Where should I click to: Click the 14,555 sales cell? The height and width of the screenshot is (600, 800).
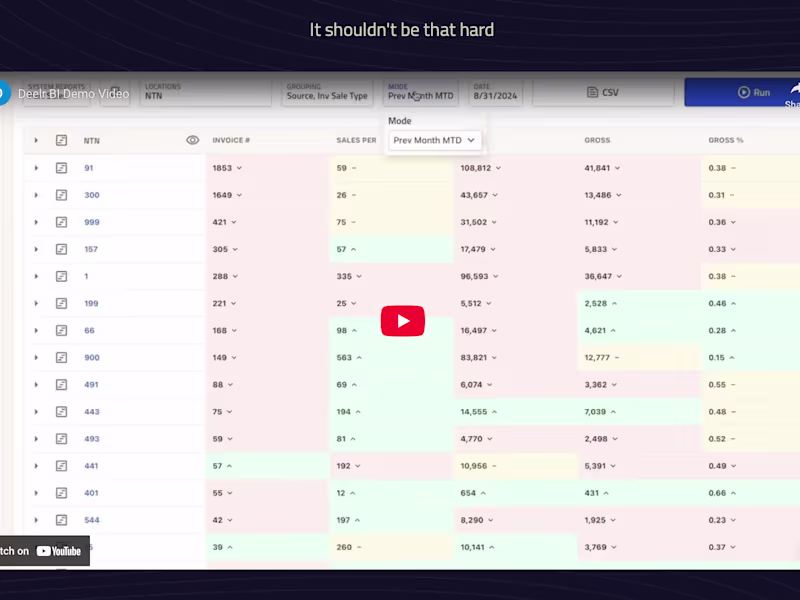(x=516, y=411)
